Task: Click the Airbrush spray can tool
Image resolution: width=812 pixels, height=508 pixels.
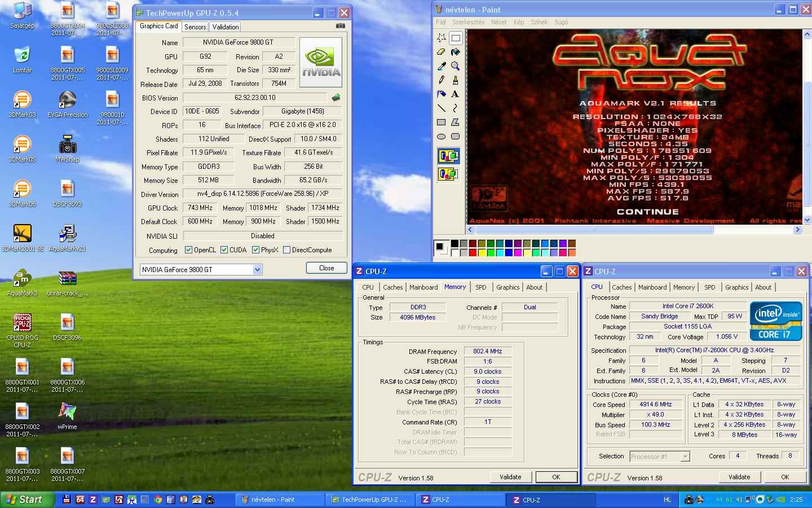Action: pyautogui.click(x=442, y=94)
